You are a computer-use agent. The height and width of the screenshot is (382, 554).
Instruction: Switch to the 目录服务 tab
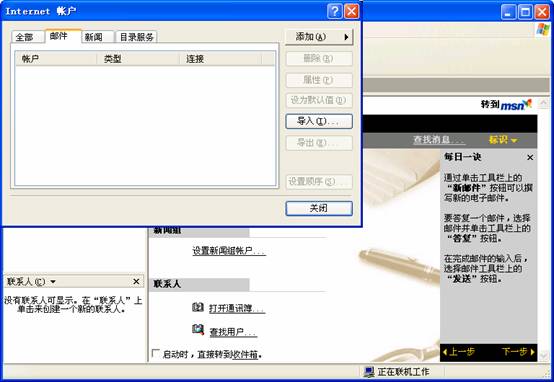[x=136, y=37]
